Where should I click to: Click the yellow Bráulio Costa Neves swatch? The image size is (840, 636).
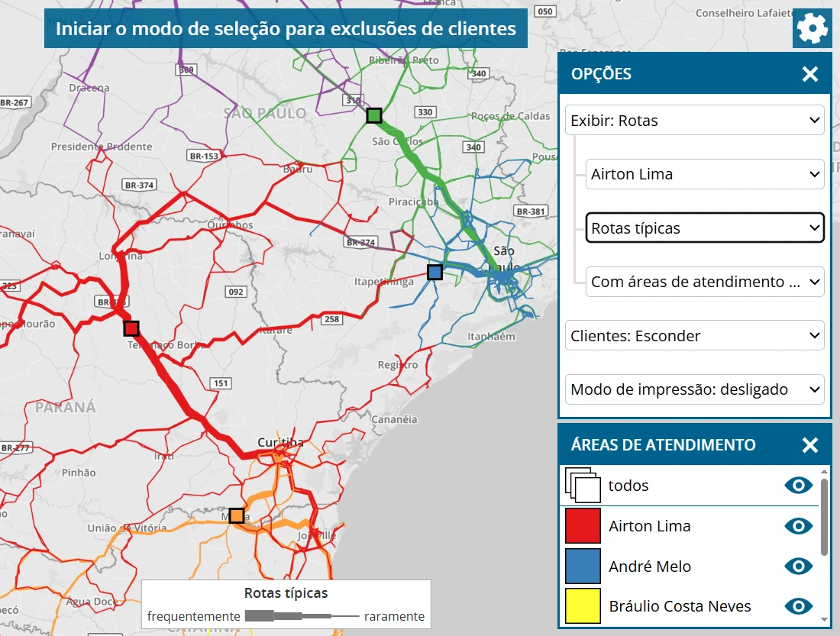point(583,606)
